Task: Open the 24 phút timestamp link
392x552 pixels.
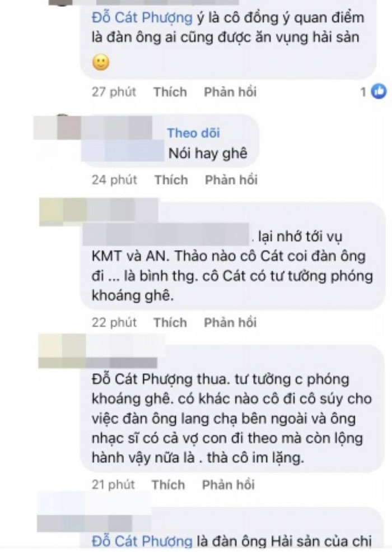Action: (114, 180)
